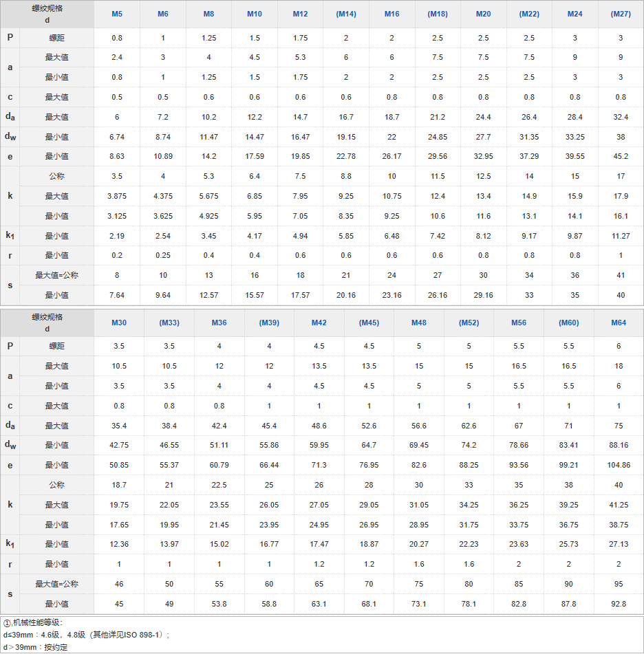Click the M48 column header link
This screenshot has width=644, height=654.
(419, 323)
